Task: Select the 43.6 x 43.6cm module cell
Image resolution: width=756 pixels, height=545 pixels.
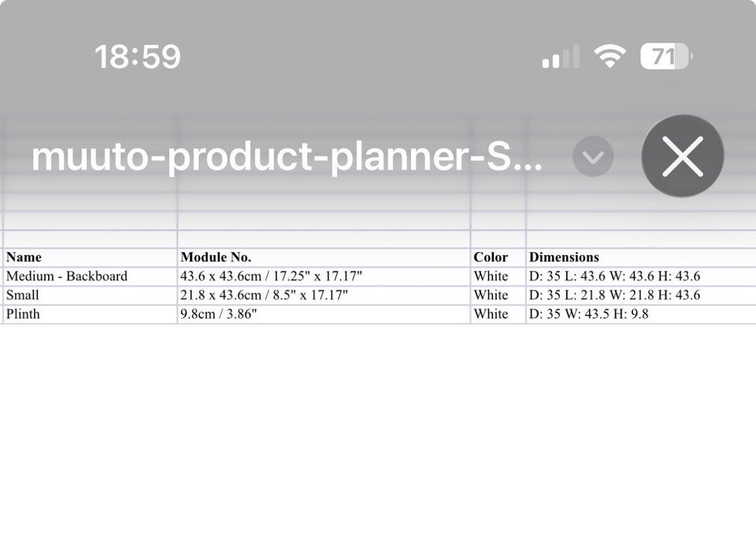Action: pos(271,276)
